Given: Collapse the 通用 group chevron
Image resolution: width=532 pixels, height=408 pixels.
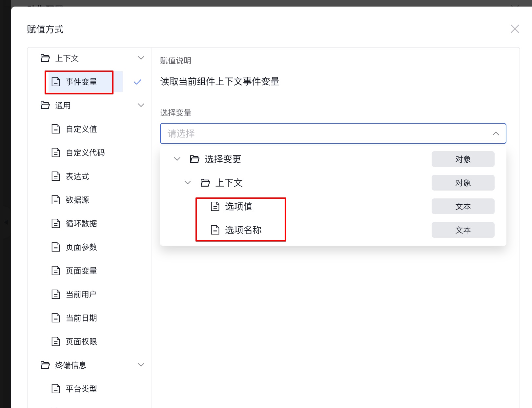Looking at the screenshot, I should pos(141,105).
